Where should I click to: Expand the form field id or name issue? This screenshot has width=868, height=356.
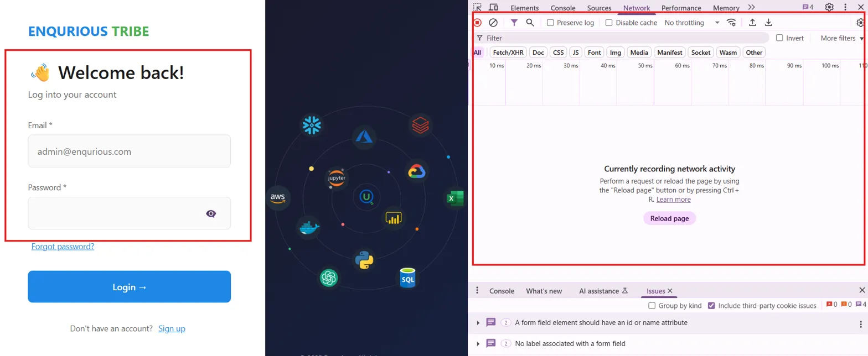478,323
